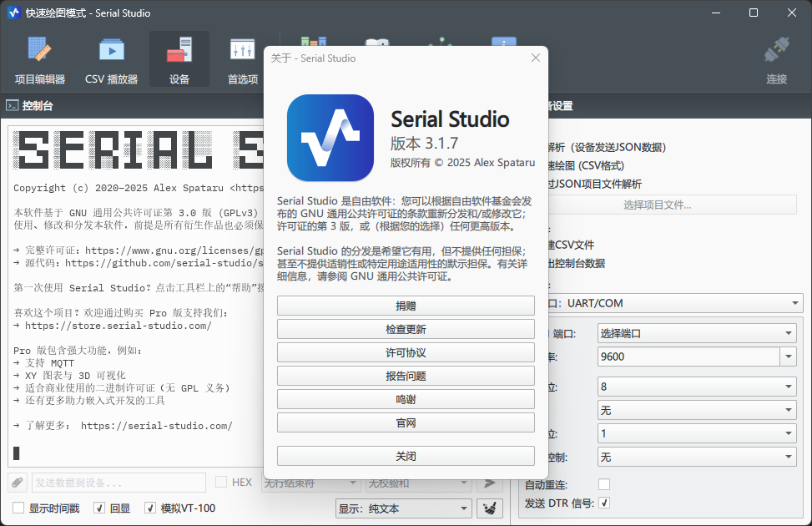Open the 许可协议 license button
This screenshot has width=812, height=526.
[x=406, y=352]
